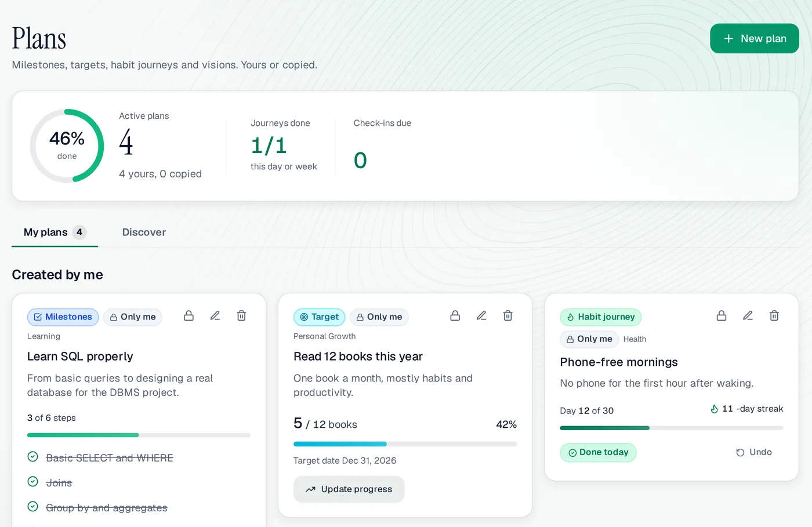Click the Phone-free mornings day progress bar
The width and height of the screenshot is (812, 527).
click(x=672, y=428)
